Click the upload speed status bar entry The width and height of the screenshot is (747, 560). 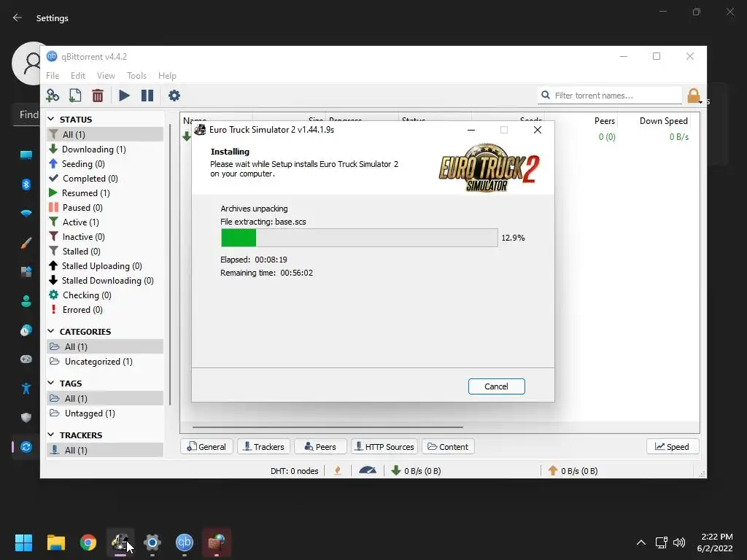point(573,470)
